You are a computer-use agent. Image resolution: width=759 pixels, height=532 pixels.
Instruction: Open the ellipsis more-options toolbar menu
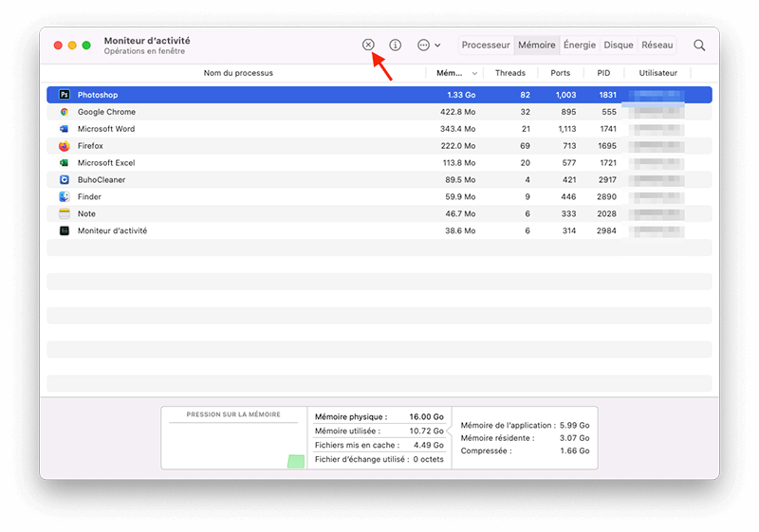coord(429,45)
